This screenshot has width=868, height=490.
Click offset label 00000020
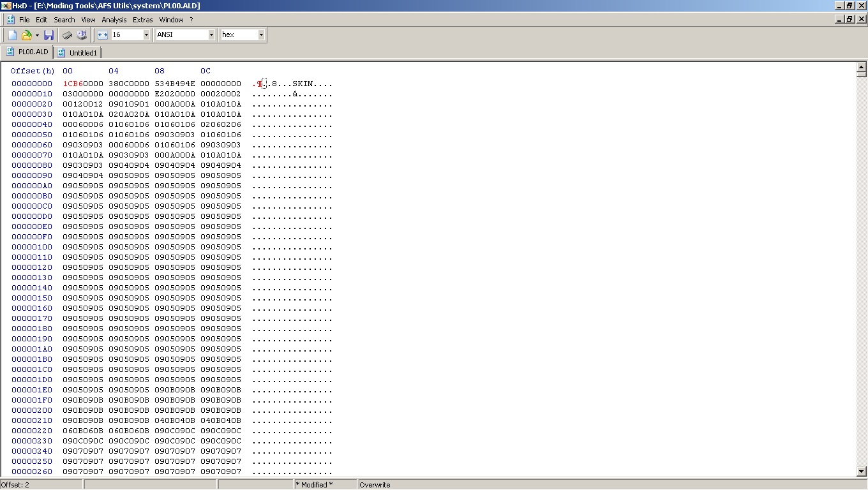[x=32, y=104]
